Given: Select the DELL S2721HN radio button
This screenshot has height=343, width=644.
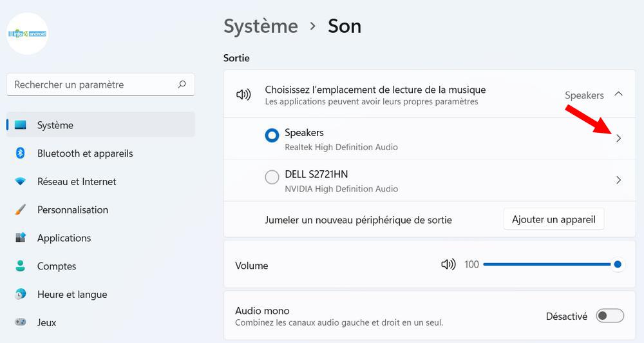Looking at the screenshot, I should (x=272, y=177).
